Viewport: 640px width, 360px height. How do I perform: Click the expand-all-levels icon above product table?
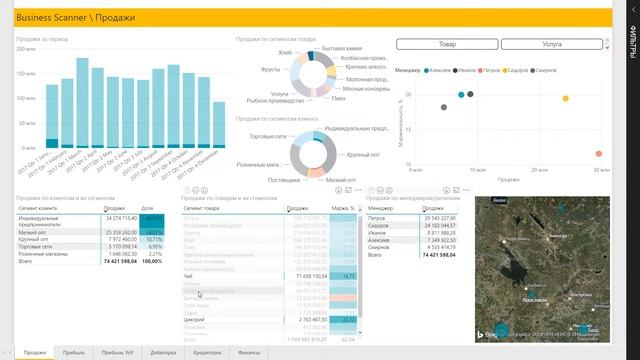[x=204, y=190]
